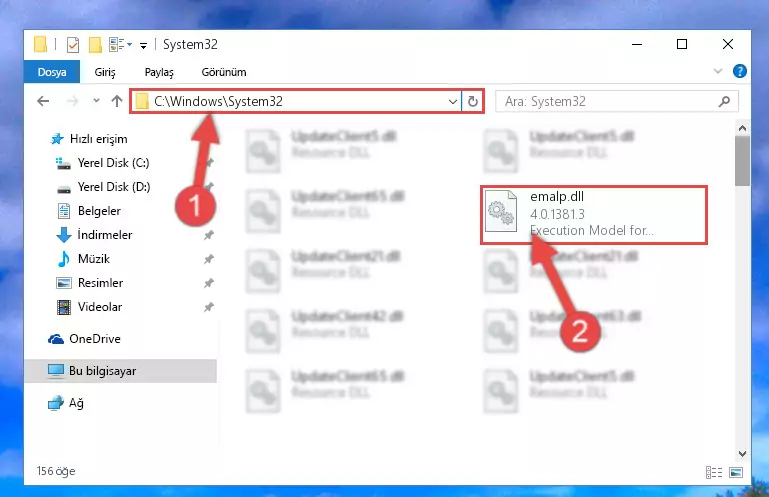Viewport: 769px width, 497px height.
Task: Click the address bar showing C:\Windows\System32
Action: click(295, 102)
